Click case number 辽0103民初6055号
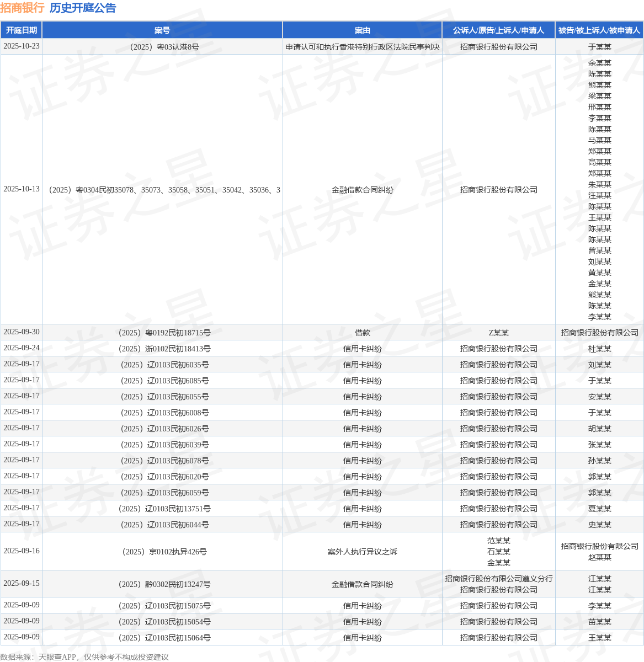Viewport: 644px width, 662px height. tap(162, 397)
